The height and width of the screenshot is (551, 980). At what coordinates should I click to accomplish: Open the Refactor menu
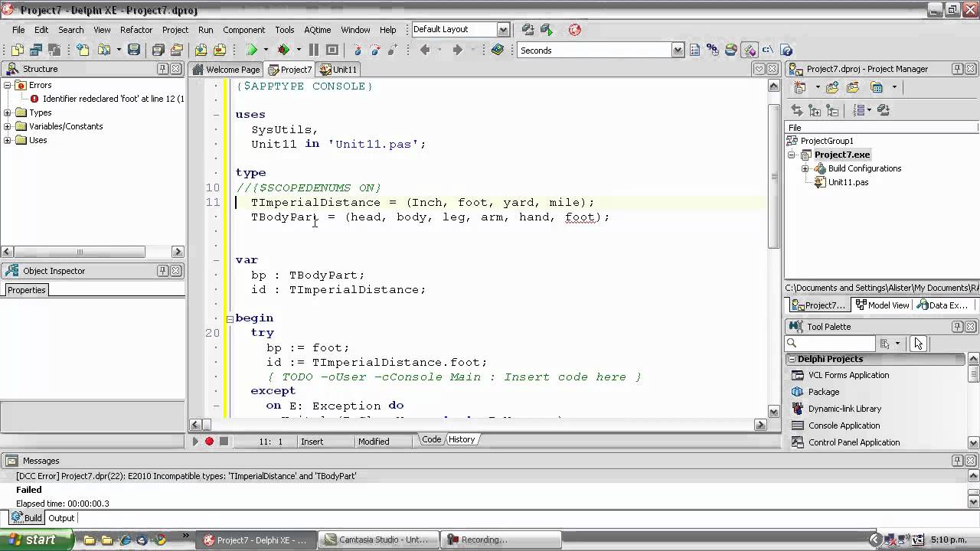coord(136,30)
